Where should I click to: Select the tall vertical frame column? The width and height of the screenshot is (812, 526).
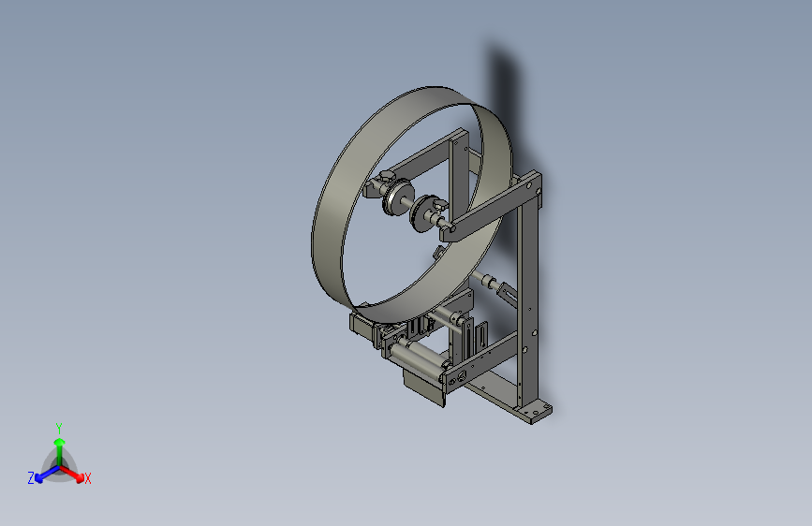pos(528,305)
